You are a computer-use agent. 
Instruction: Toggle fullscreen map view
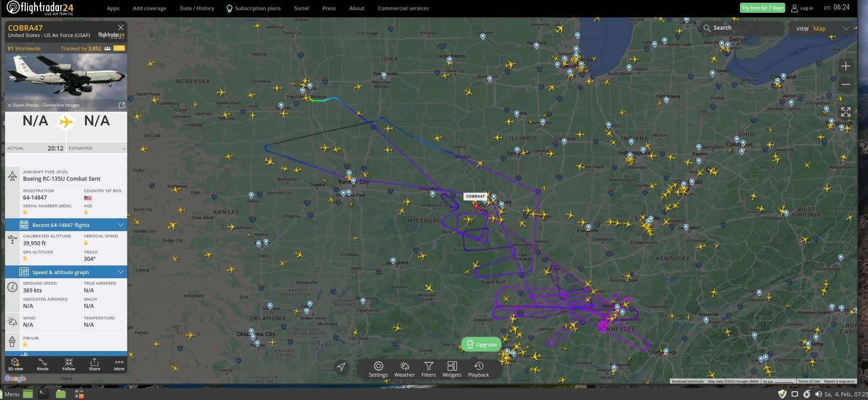846,112
